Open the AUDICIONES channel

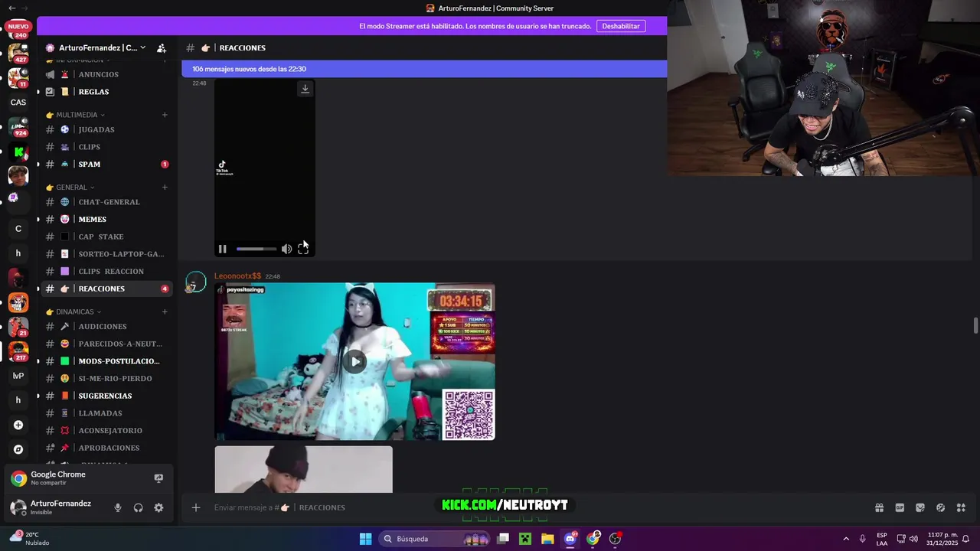[105, 327]
